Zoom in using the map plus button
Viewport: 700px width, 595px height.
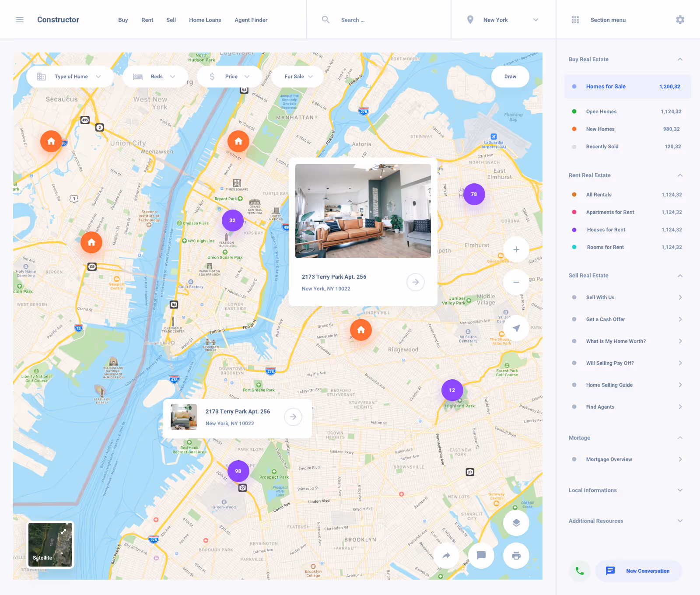(x=516, y=249)
